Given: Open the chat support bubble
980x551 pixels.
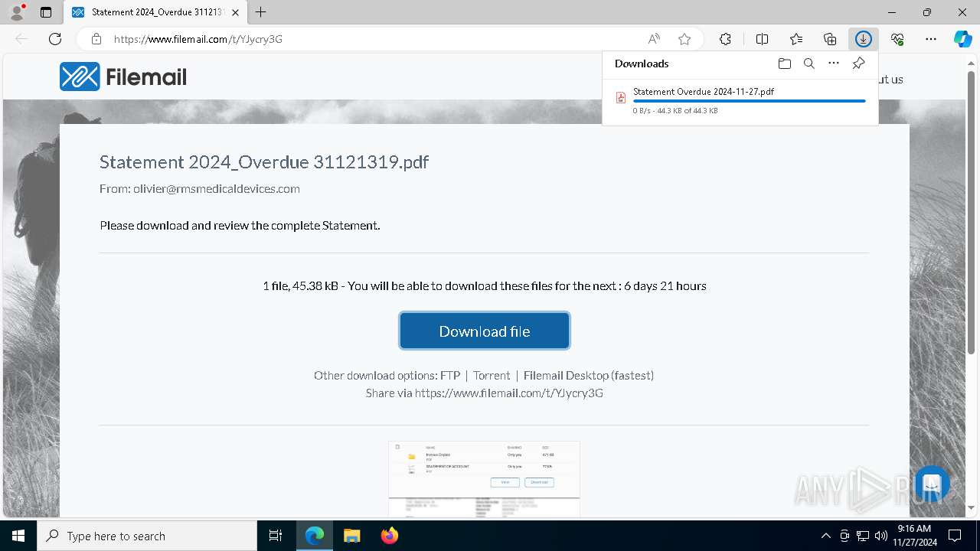Looking at the screenshot, I should point(932,484).
